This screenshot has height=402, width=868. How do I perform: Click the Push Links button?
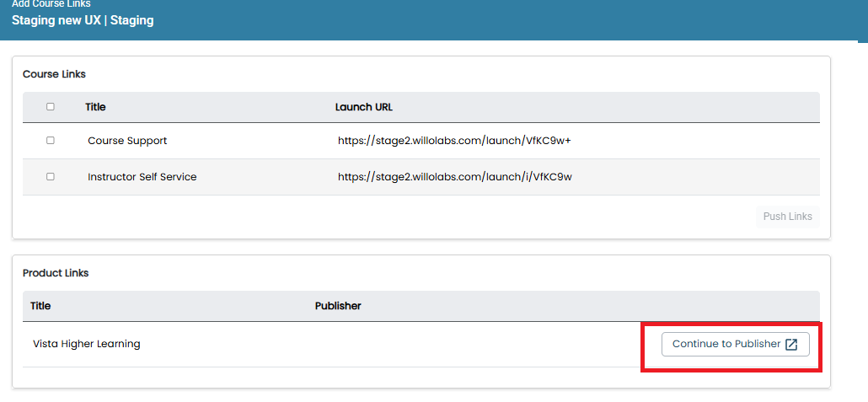coord(787,217)
